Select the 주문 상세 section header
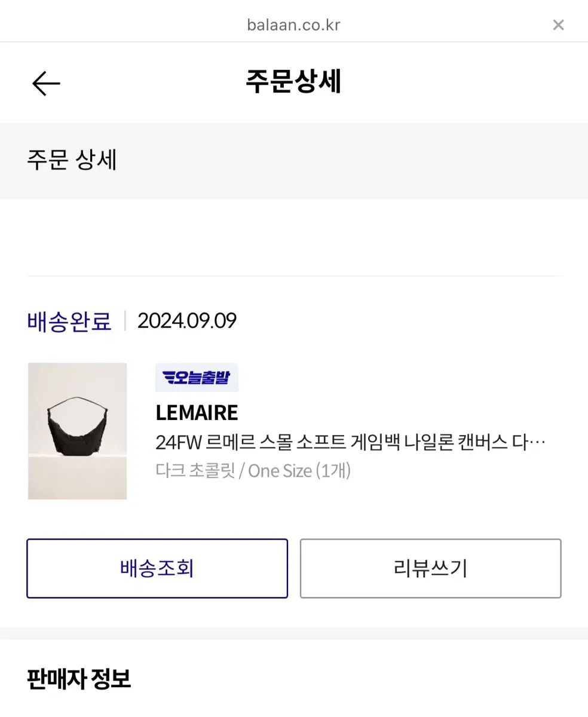 (72, 160)
